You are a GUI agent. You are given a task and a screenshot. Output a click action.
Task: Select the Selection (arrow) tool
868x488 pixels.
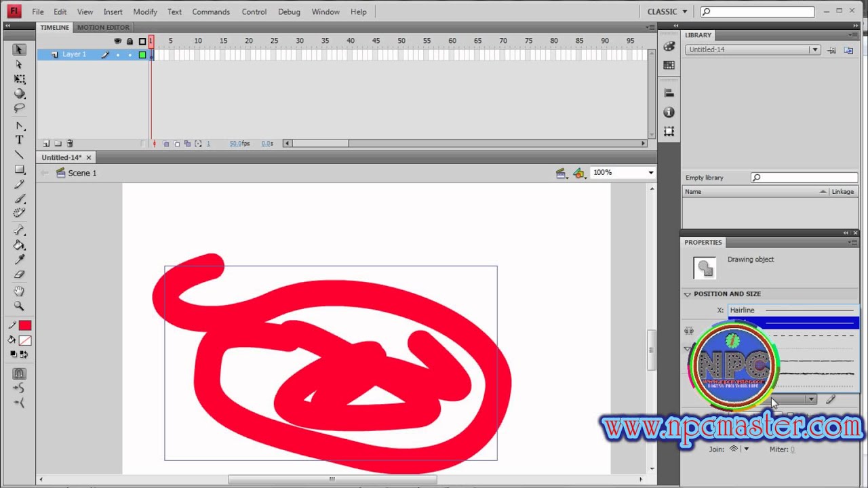tap(19, 49)
